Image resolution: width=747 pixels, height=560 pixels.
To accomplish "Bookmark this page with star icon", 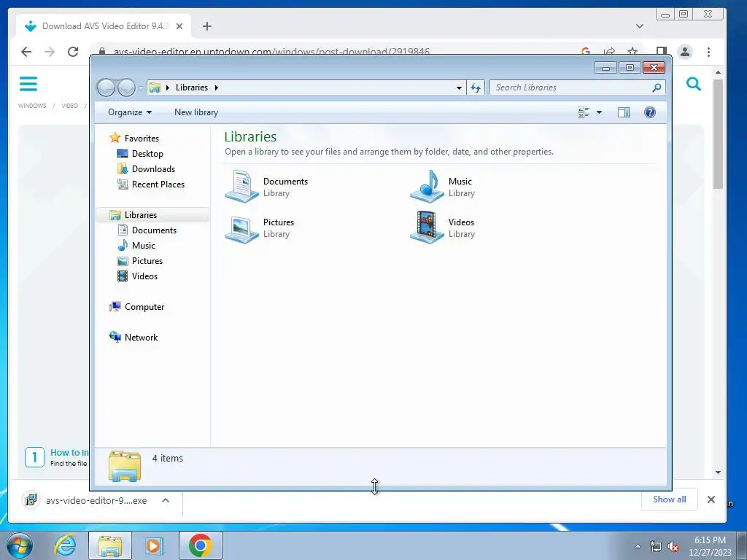I will point(632,51).
